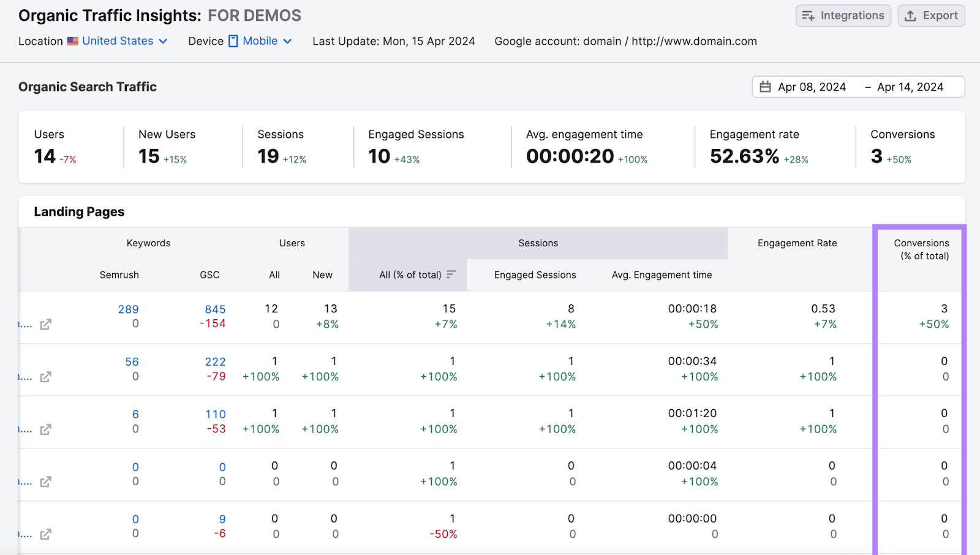Click the mobile device icon
980x555 pixels.
coord(233,41)
